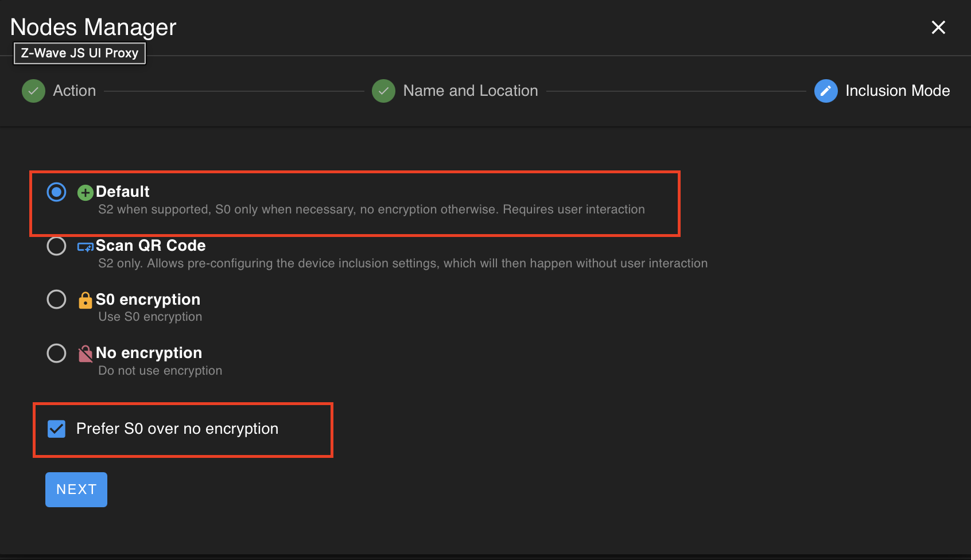Click the checkmark icon beside Name and Location
Viewport: 971px width, 560px height.
[x=383, y=91]
